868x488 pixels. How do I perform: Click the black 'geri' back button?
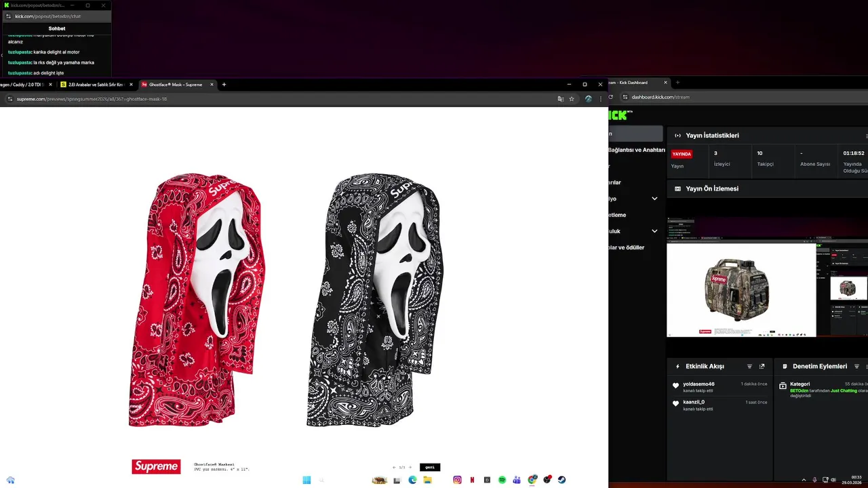(430, 467)
